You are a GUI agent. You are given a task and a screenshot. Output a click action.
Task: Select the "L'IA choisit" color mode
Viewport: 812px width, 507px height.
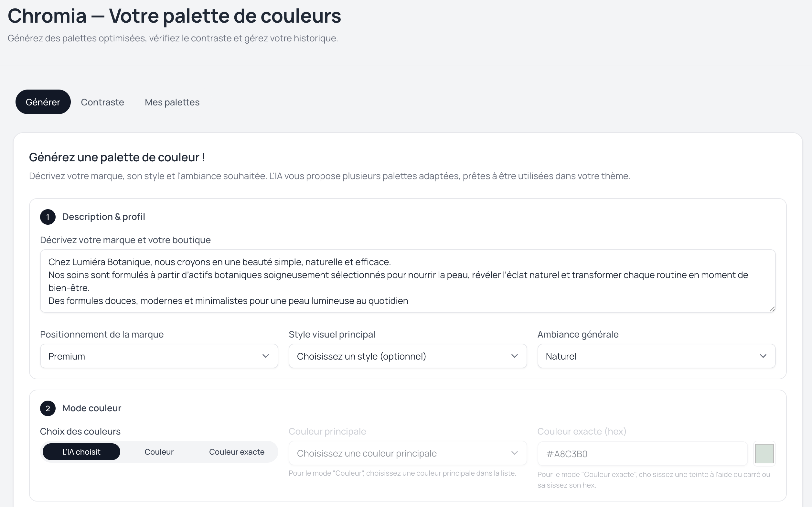[81, 452]
